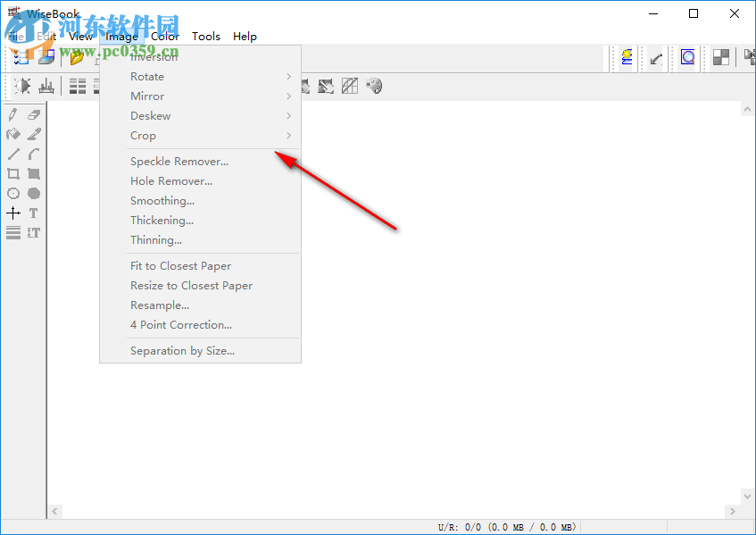Select the Eyedropper color picker tool

click(x=34, y=134)
